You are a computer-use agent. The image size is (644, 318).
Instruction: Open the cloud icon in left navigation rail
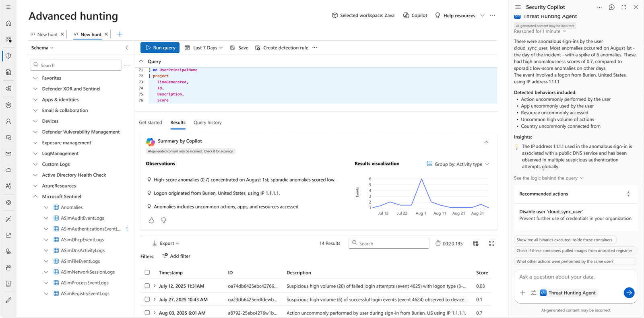pyautogui.click(x=8, y=170)
